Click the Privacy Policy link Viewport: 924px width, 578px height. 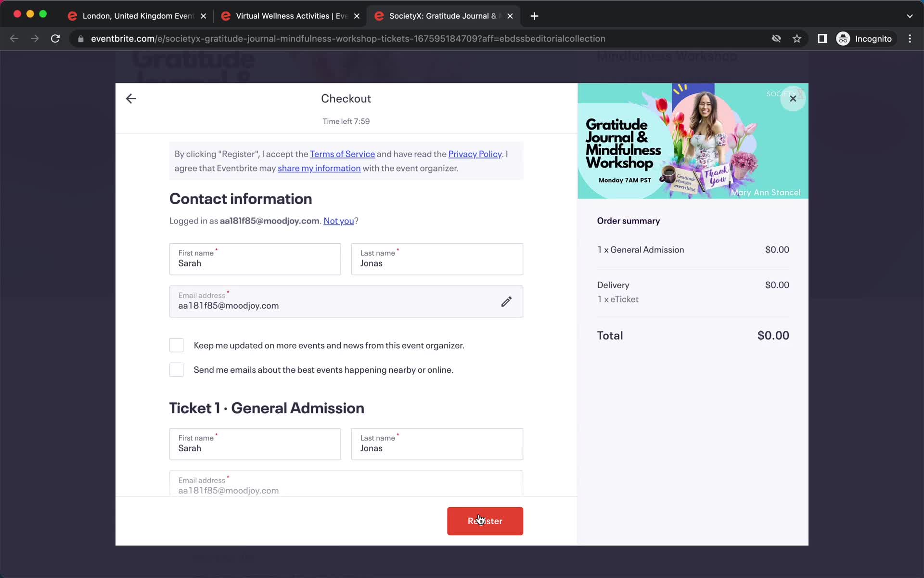click(x=475, y=154)
